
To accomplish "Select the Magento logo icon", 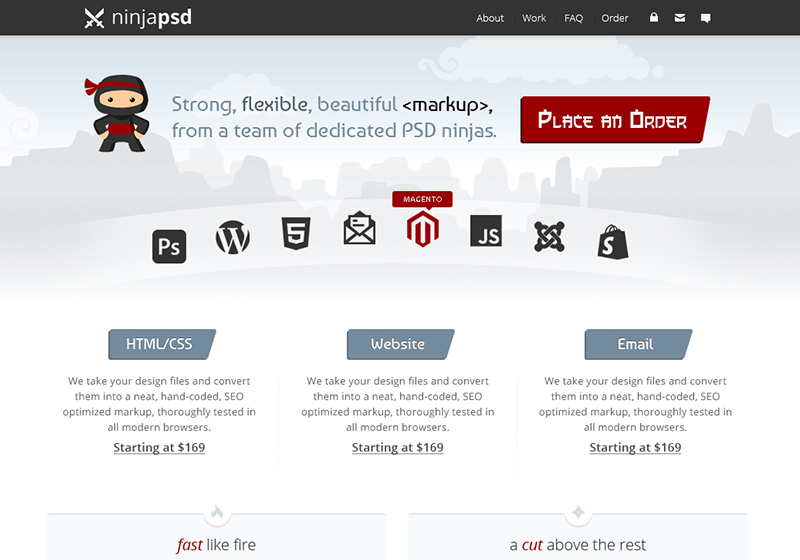I will click(422, 229).
